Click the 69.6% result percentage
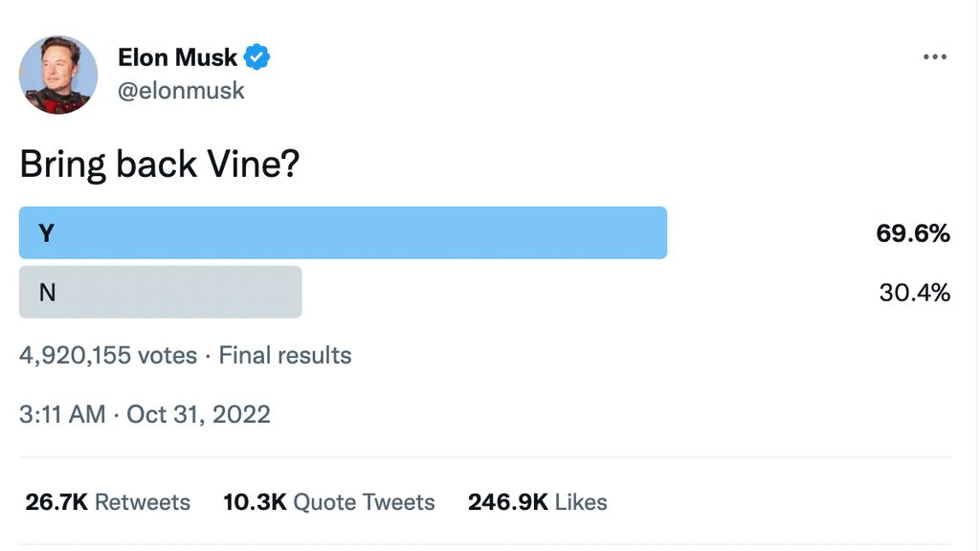The image size is (980, 551). pos(914,232)
